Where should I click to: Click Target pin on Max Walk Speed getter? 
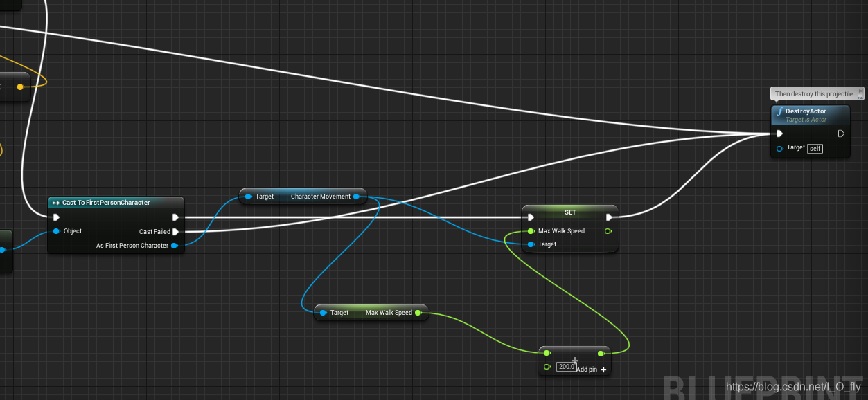tap(323, 313)
